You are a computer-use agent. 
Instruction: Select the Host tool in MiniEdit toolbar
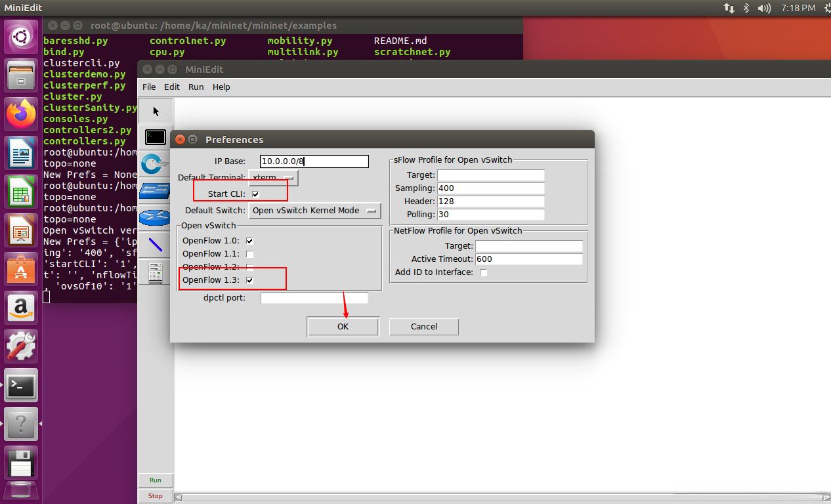click(156, 137)
